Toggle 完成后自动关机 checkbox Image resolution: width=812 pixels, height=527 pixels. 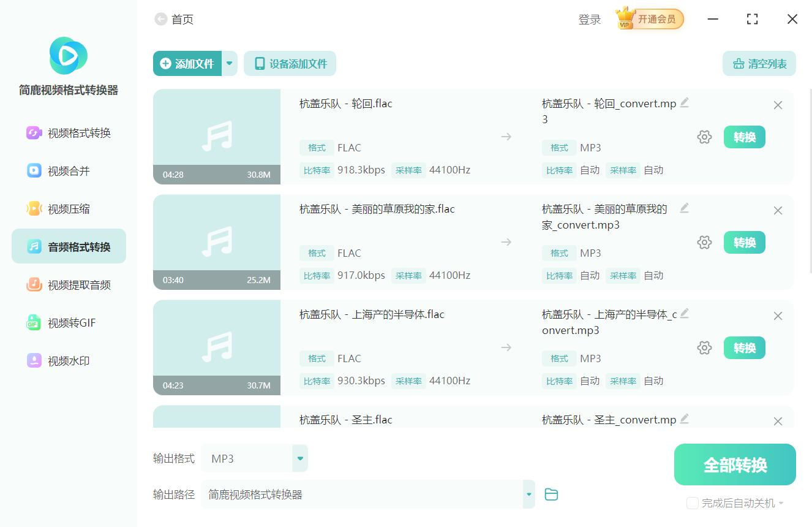[x=693, y=503]
